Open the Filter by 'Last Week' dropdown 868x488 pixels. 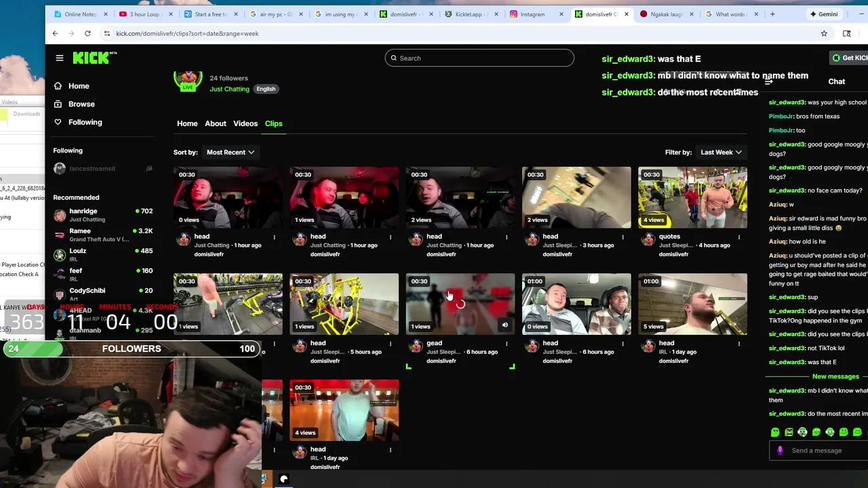point(721,152)
